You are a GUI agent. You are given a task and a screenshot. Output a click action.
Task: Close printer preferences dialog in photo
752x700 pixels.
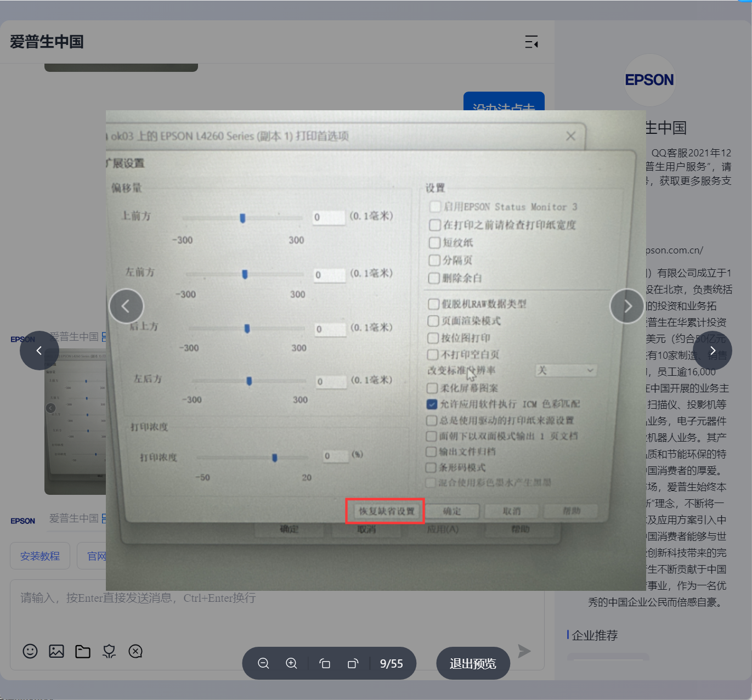click(x=571, y=136)
